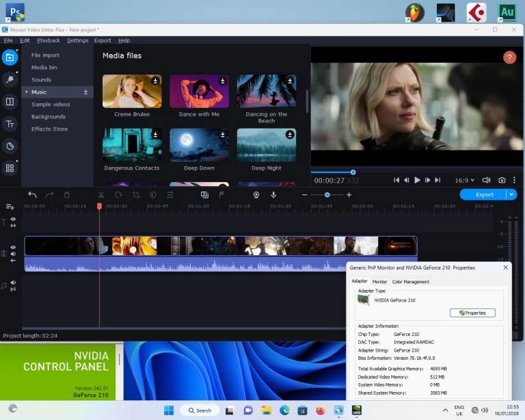Select the Deep Night music thumbnail

click(x=266, y=144)
